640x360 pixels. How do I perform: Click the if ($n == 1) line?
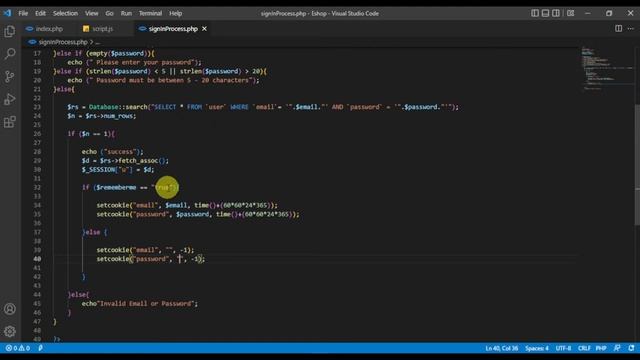click(91, 133)
